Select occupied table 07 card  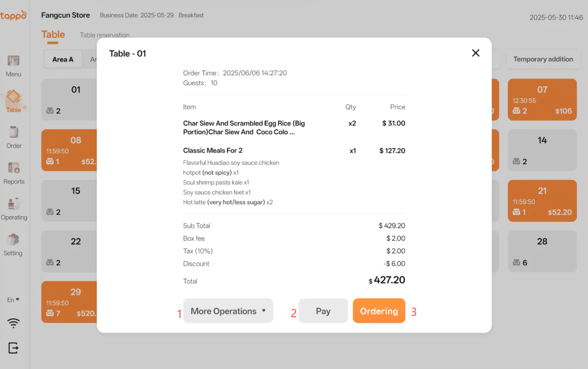click(542, 100)
